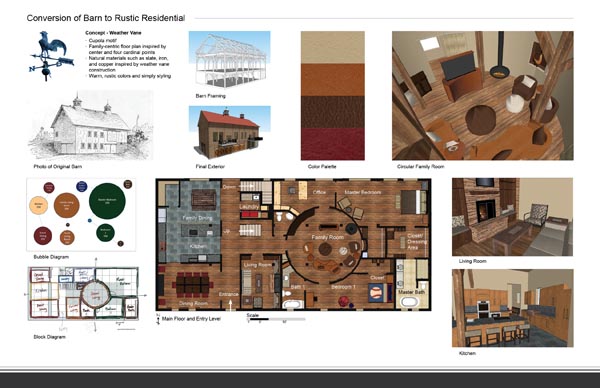This screenshot has height=388, width=600.
Task: Click the 'Concept - Weather Vane' heading
Action: [113, 33]
